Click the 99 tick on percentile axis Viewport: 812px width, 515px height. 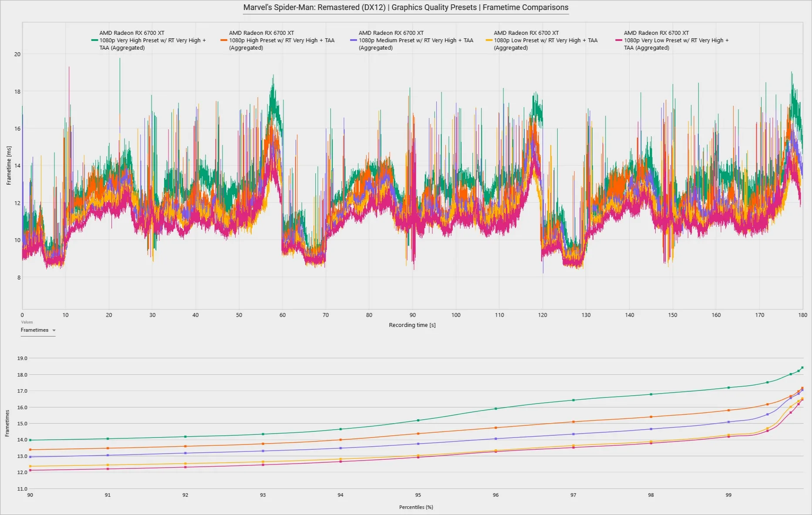click(x=728, y=495)
